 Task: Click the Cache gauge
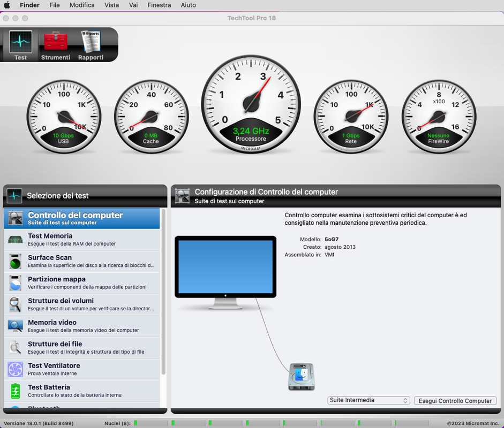(151, 117)
